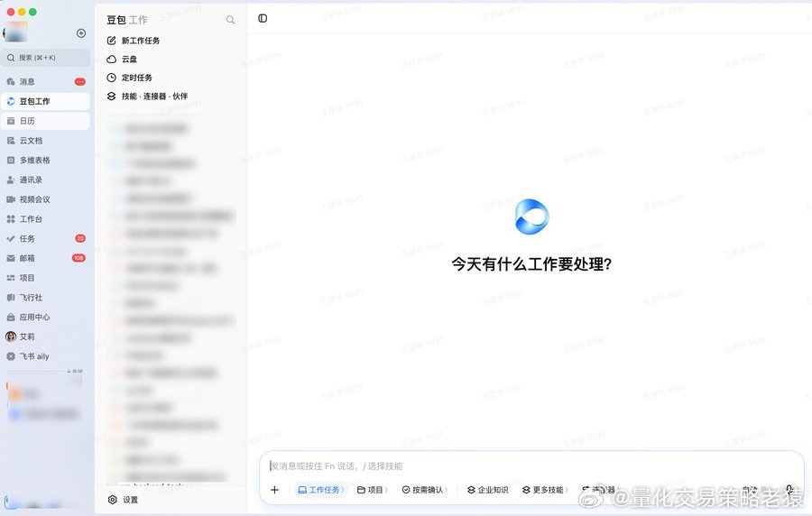Screen dimensions: 812x516
Task: Open 消息 in the left sidebar
Action: tap(46, 82)
